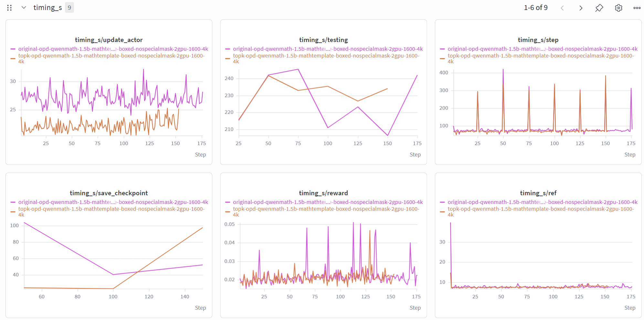Select topk-opd legend entry in testing chart
The image size is (644, 320).
[326, 59]
